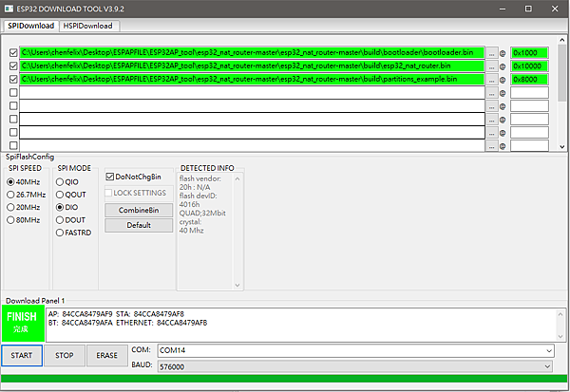Click the Default button
Viewport: 570px width, 392px height.
[x=139, y=225]
